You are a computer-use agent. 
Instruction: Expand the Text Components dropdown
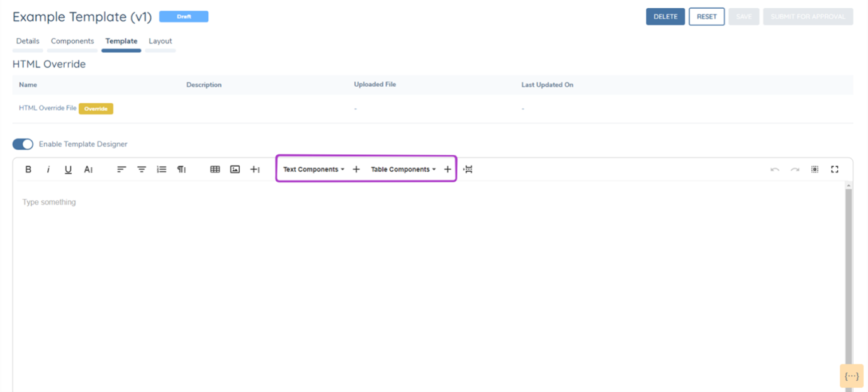313,169
